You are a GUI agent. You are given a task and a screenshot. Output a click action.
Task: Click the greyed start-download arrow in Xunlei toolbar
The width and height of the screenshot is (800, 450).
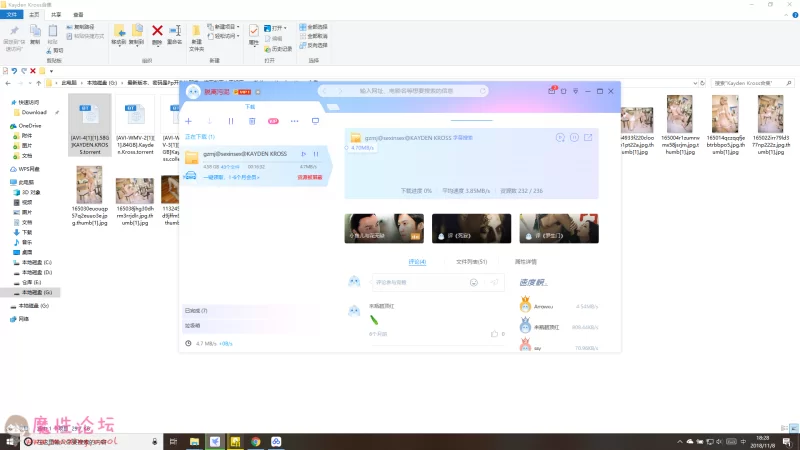209,121
